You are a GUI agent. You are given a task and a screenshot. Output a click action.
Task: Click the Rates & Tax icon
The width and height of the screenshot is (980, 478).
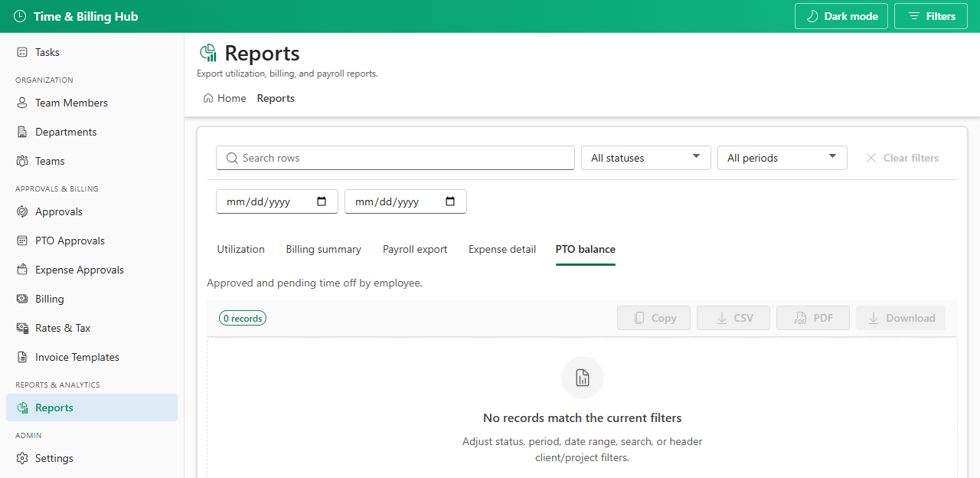(x=22, y=328)
